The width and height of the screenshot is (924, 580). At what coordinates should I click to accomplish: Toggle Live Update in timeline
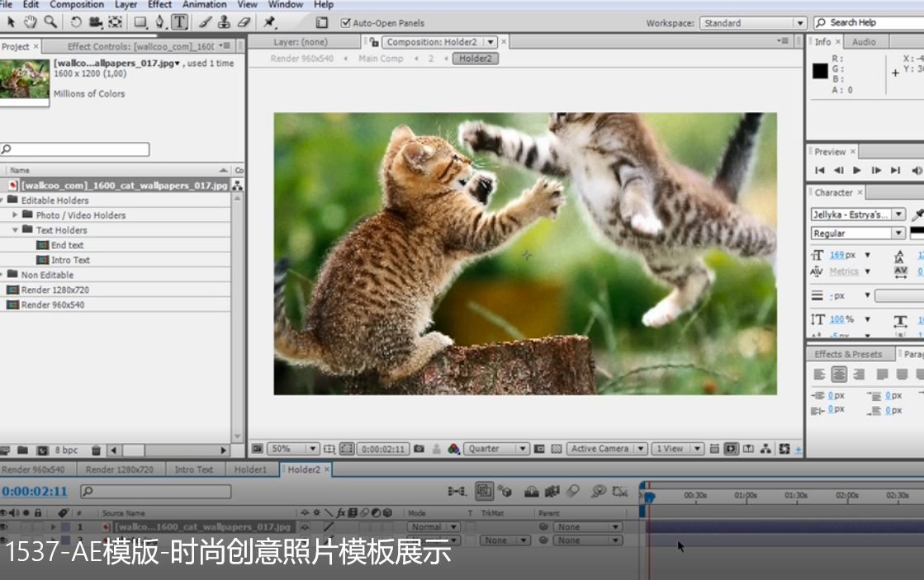485,491
